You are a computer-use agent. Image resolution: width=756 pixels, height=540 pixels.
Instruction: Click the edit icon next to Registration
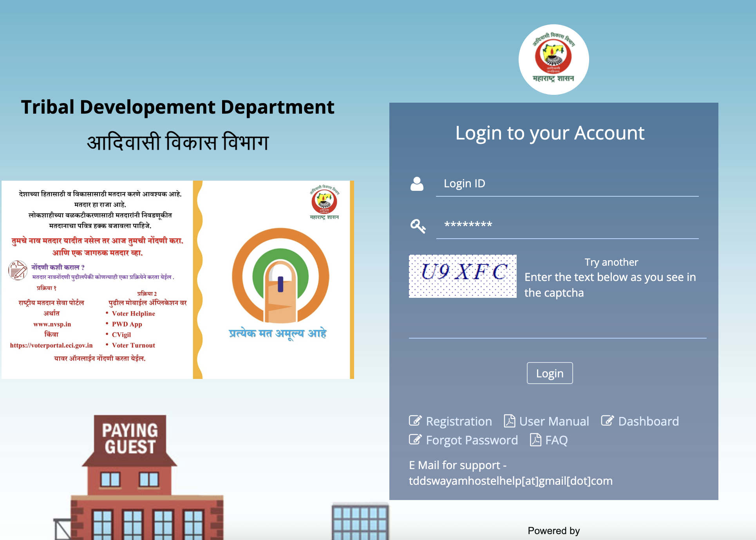click(x=415, y=421)
